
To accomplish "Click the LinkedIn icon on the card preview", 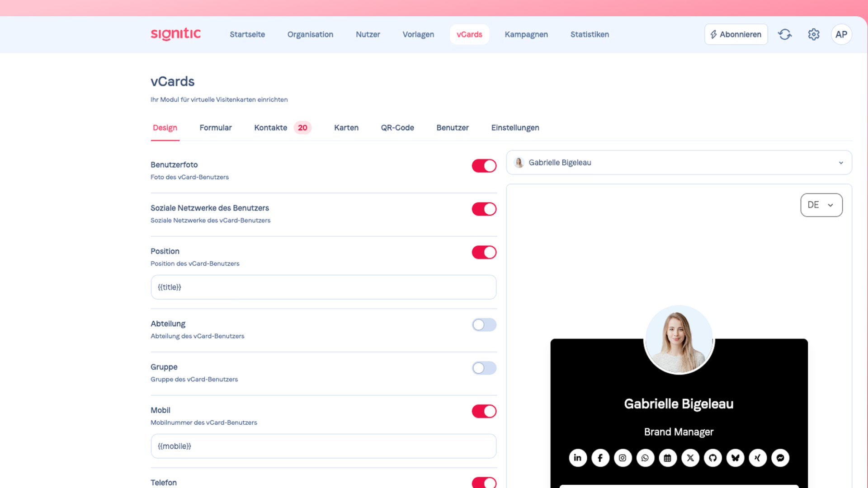I will tap(578, 458).
